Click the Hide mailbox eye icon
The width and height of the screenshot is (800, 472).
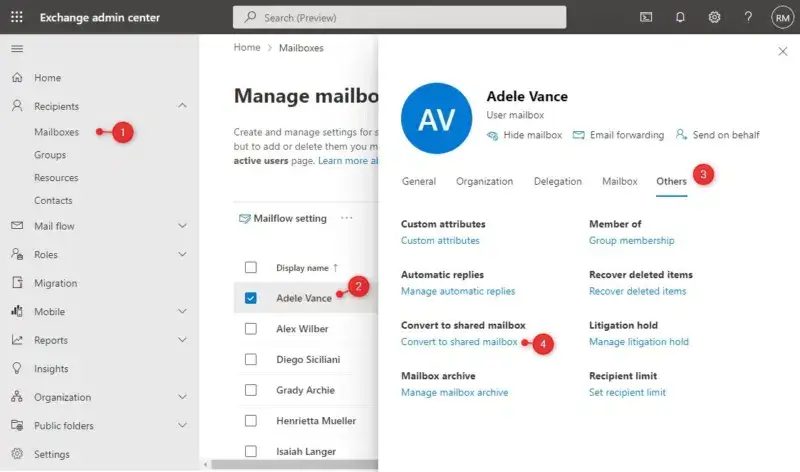(492, 135)
